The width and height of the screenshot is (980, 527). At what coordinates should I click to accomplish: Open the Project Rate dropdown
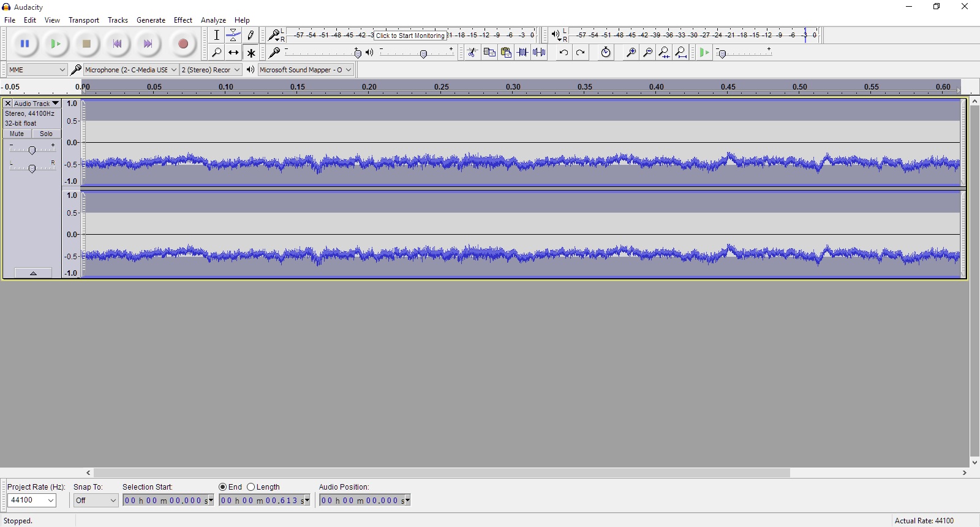pos(32,501)
